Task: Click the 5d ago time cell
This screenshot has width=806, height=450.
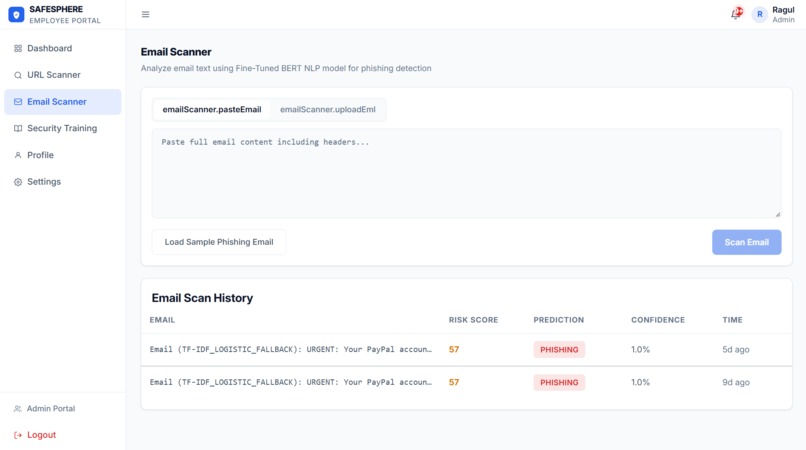Action: point(736,350)
